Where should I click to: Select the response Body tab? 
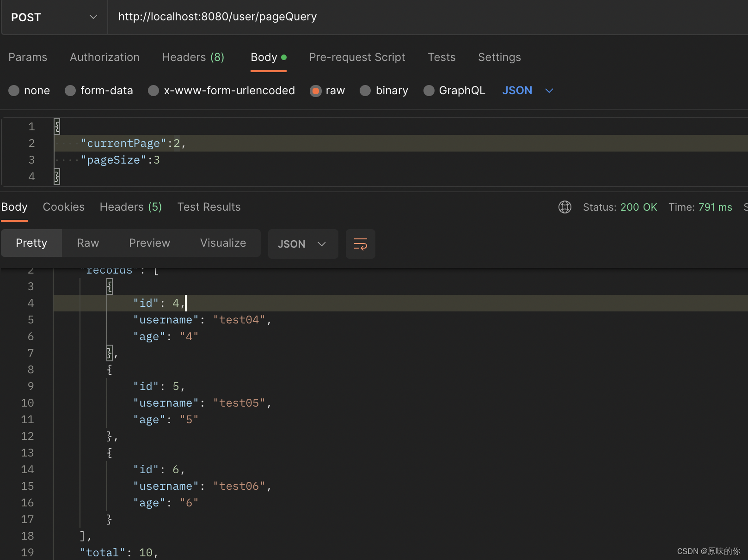[x=14, y=207]
